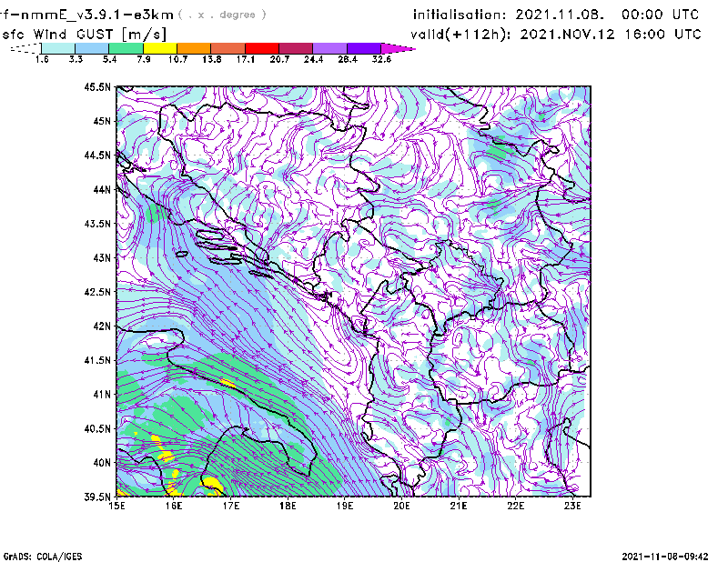Viewport: 728px width, 562px height.
Task: Click the 20E longitude label
Action: coord(401,506)
